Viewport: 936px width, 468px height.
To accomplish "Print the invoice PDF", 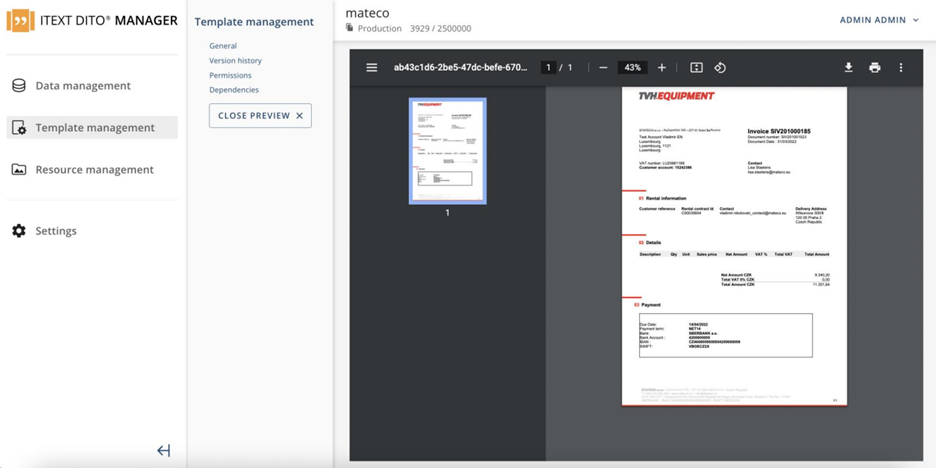I will tap(875, 68).
